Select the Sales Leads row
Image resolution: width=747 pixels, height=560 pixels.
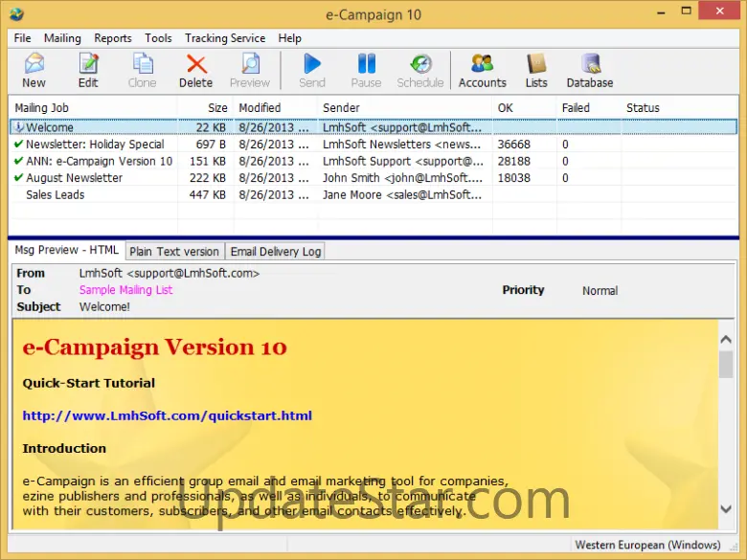click(373, 194)
